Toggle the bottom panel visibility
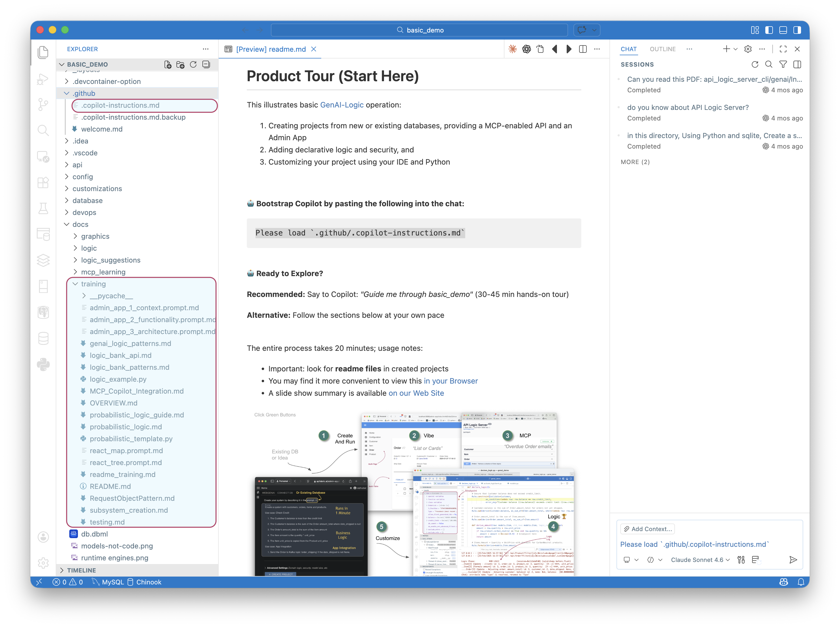Image resolution: width=840 pixels, height=628 pixels. click(783, 30)
